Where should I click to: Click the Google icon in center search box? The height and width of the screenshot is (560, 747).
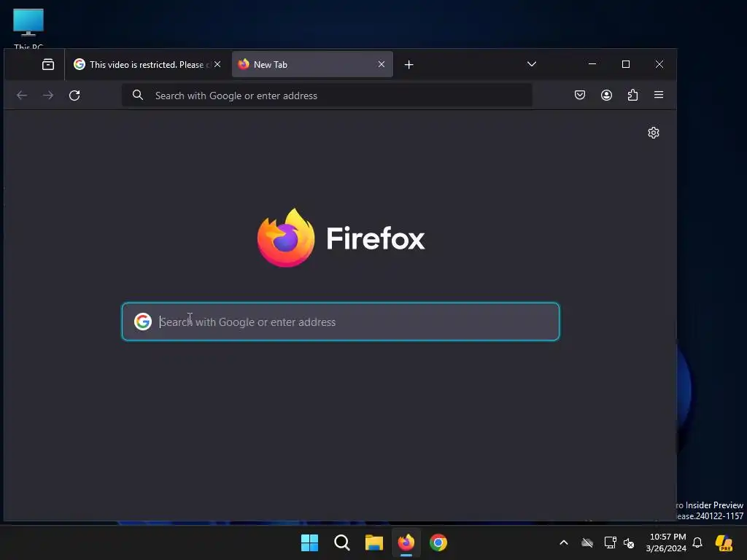tap(143, 322)
